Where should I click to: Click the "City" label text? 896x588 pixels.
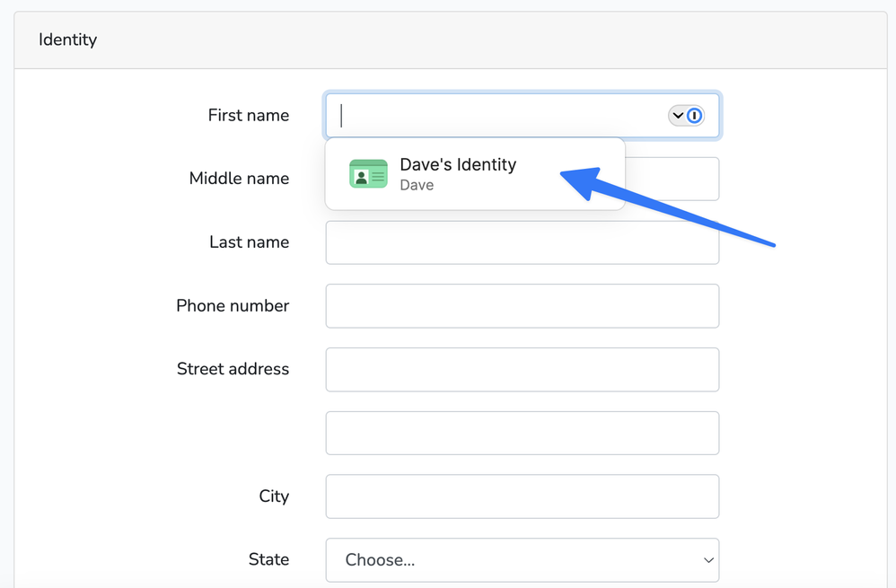pos(274,496)
